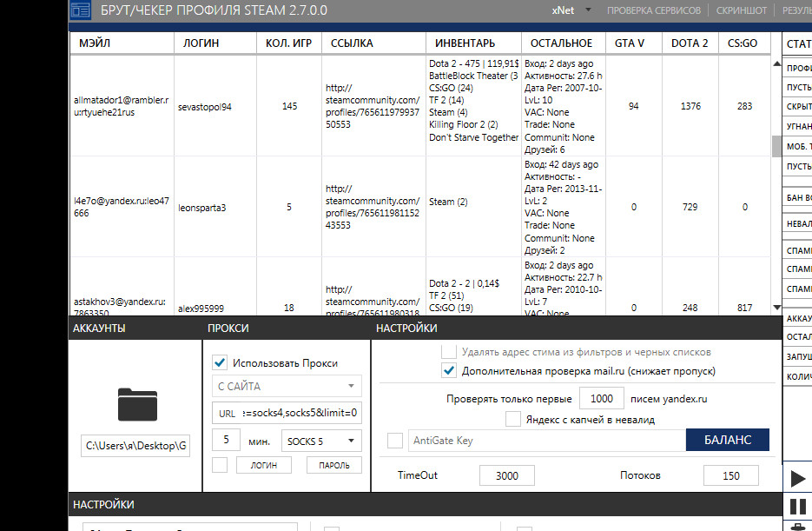
Task: Focus the proxy refresh minutes field
Action: coord(226,440)
